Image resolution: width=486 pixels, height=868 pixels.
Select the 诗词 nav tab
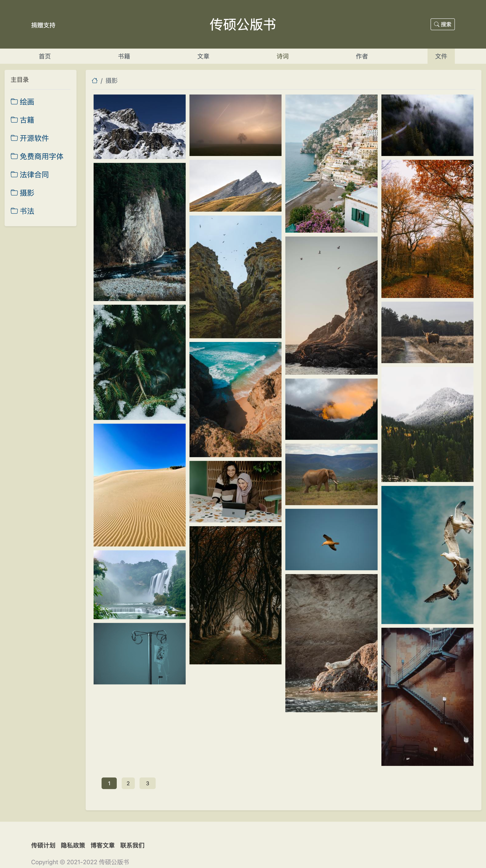[282, 56]
